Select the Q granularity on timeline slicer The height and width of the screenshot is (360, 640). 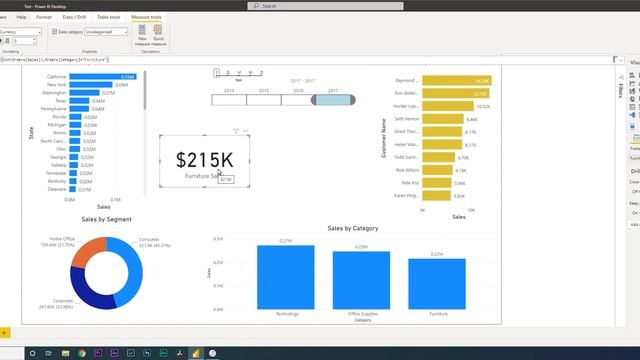228,72
